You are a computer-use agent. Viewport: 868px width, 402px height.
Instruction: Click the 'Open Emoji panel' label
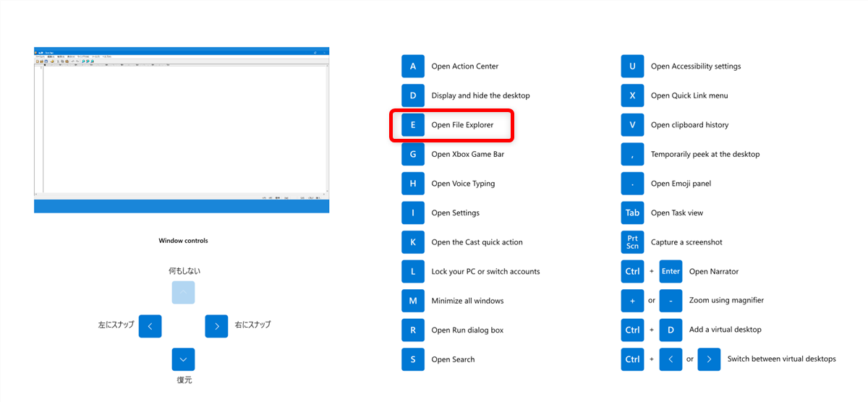click(681, 184)
